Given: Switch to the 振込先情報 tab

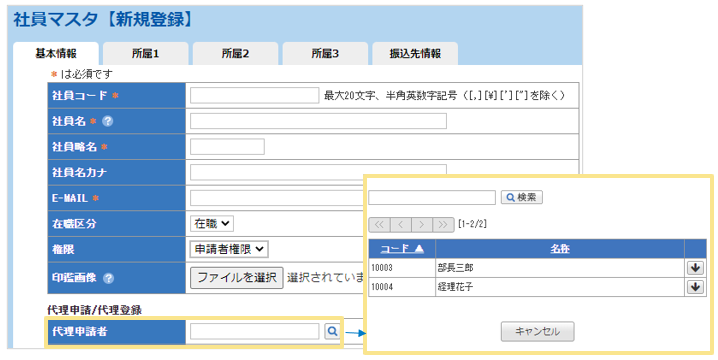Looking at the screenshot, I should [x=415, y=54].
